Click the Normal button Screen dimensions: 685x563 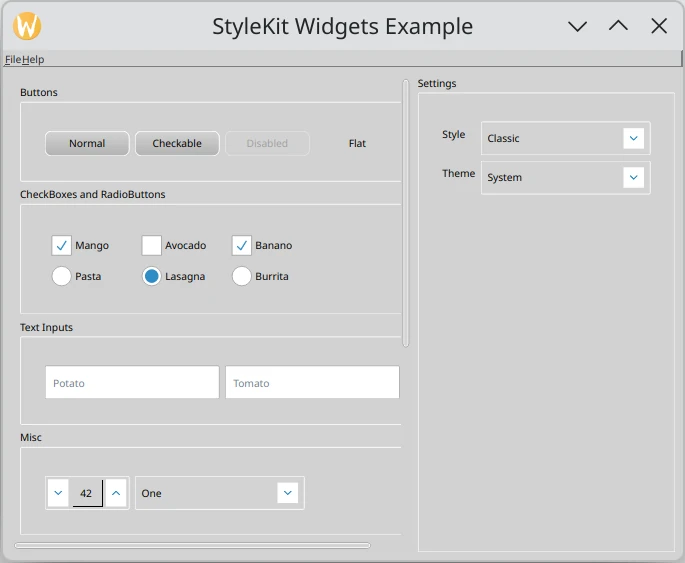(87, 143)
